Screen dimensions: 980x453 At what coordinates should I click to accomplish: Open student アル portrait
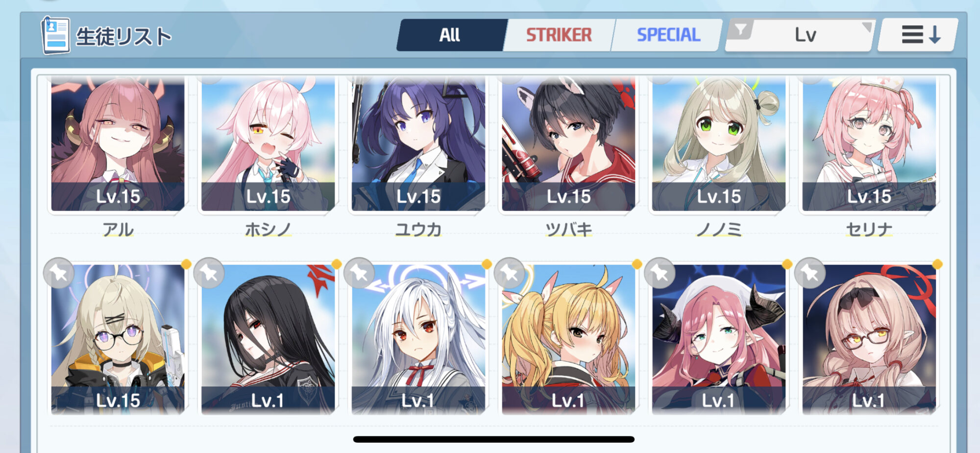tap(118, 143)
